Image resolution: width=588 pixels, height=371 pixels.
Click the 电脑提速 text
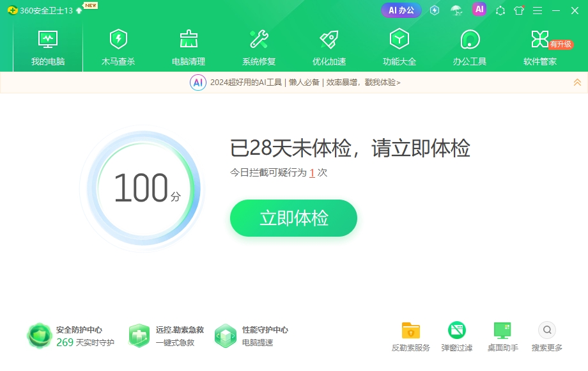coord(258,342)
